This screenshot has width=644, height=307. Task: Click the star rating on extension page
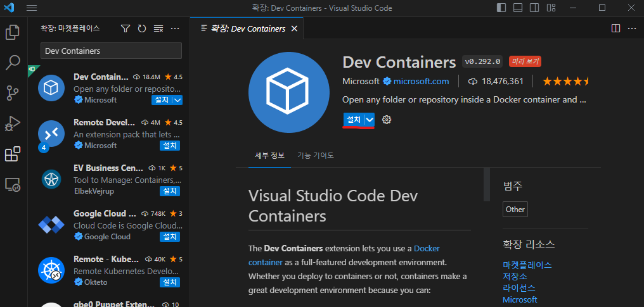(565, 81)
